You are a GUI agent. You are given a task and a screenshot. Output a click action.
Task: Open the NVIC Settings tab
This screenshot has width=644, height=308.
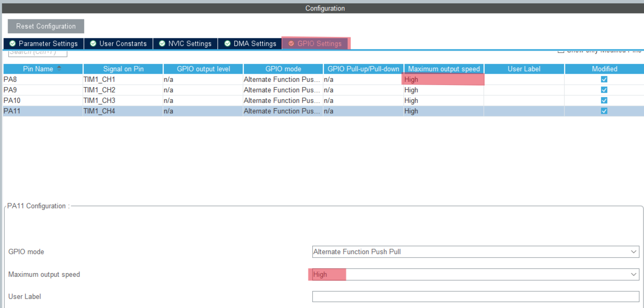coord(185,43)
